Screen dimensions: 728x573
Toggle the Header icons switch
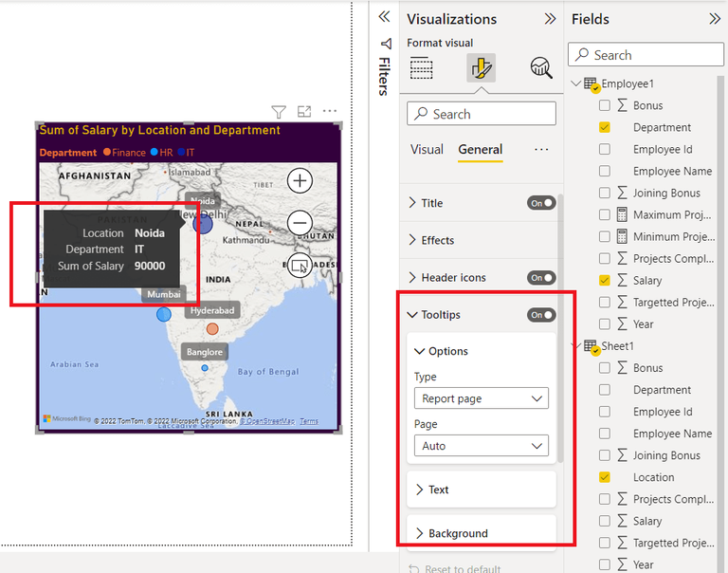(541, 278)
